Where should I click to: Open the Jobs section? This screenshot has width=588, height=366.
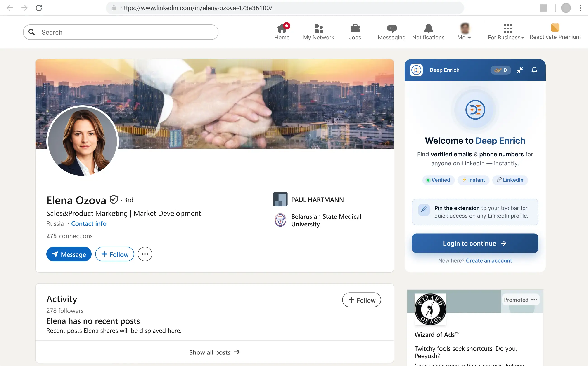click(355, 32)
